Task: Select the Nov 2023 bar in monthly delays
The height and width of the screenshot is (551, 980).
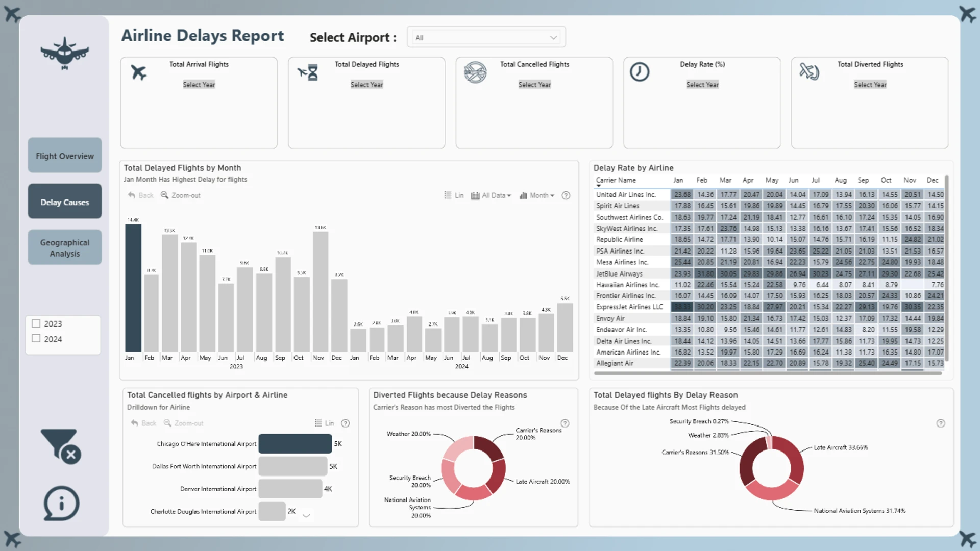Action: [x=321, y=291]
